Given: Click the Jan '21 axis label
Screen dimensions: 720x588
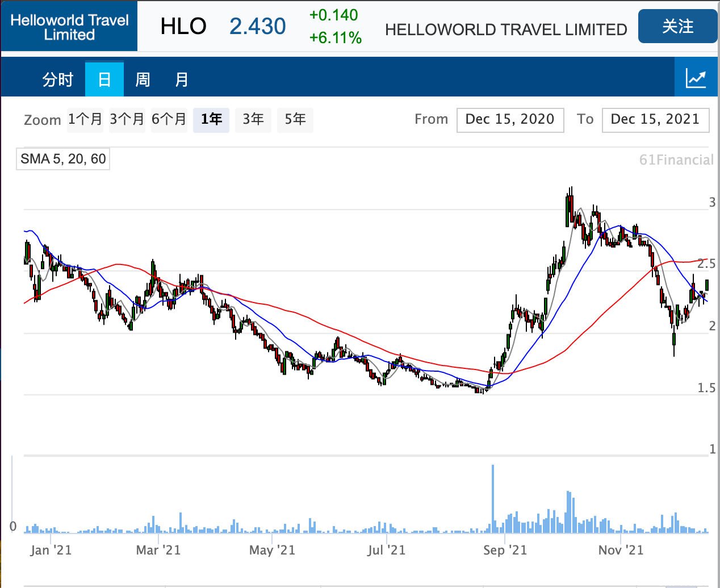Looking at the screenshot, I should click(x=51, y=550).
